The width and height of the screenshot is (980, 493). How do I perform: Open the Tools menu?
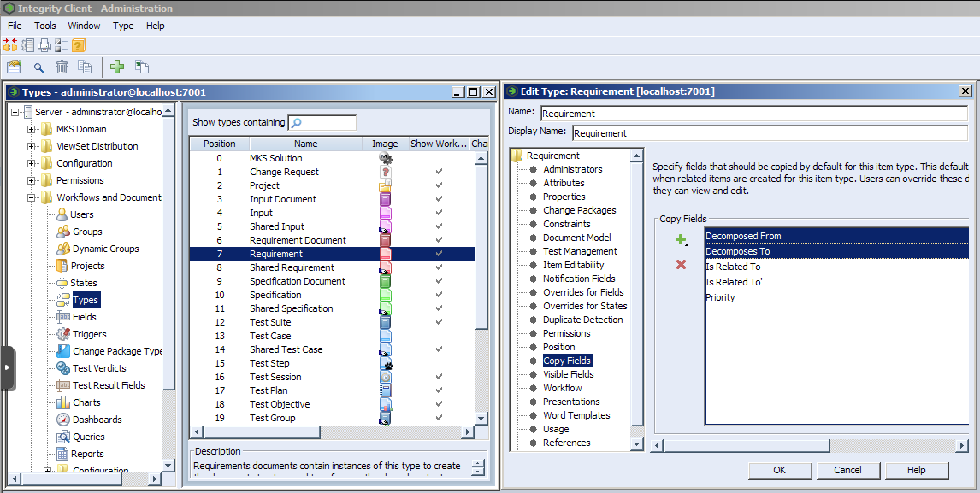pyautogui.click(x=44, y=26)
